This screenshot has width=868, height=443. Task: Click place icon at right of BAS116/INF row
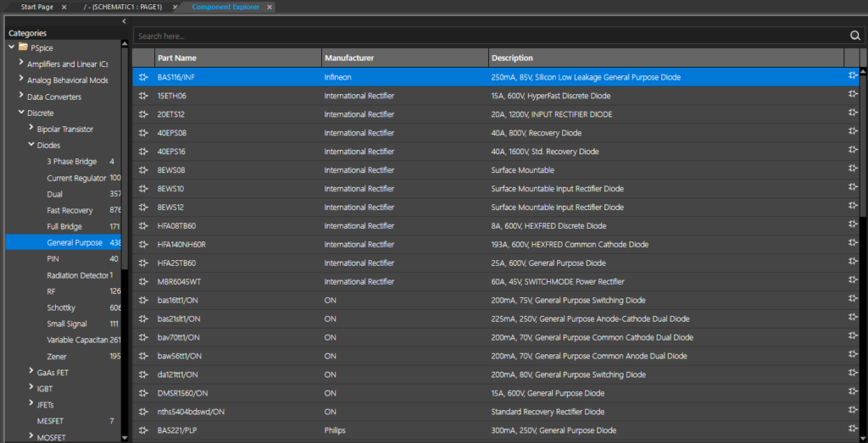tap(853, 75)
